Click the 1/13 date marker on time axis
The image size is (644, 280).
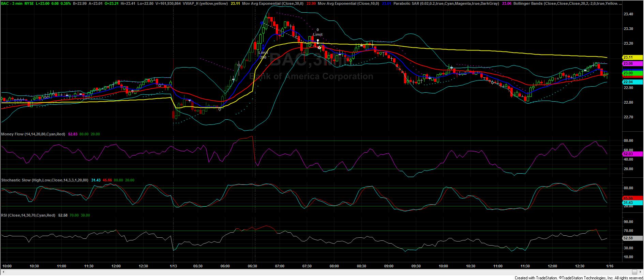[x=173, y=266]
